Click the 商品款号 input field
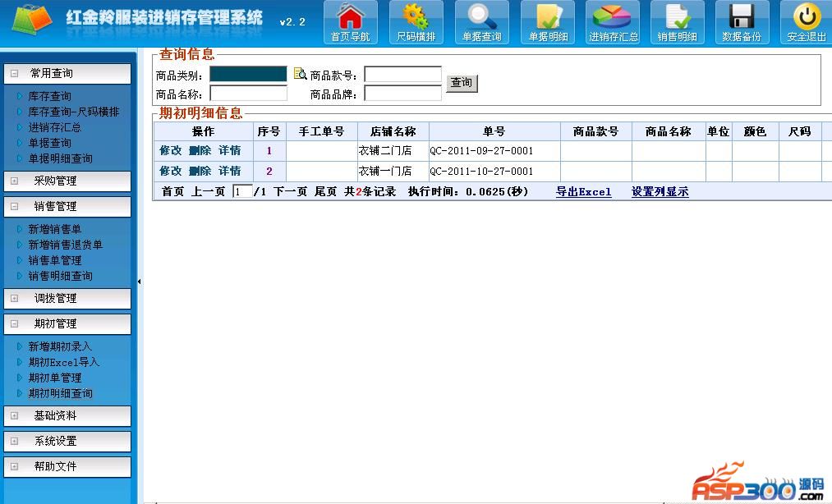The width and height of the screenshot is (832, 504). pos(402,75)
